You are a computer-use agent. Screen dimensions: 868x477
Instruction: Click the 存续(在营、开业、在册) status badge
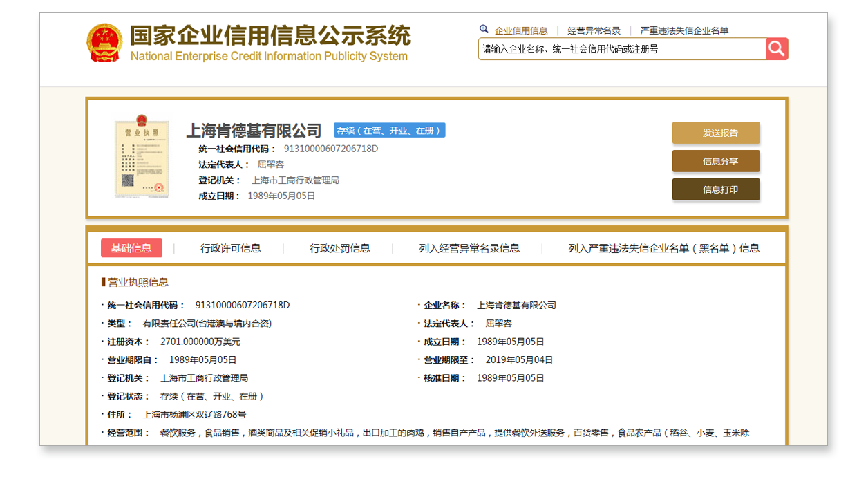click(x=389, y=130)
